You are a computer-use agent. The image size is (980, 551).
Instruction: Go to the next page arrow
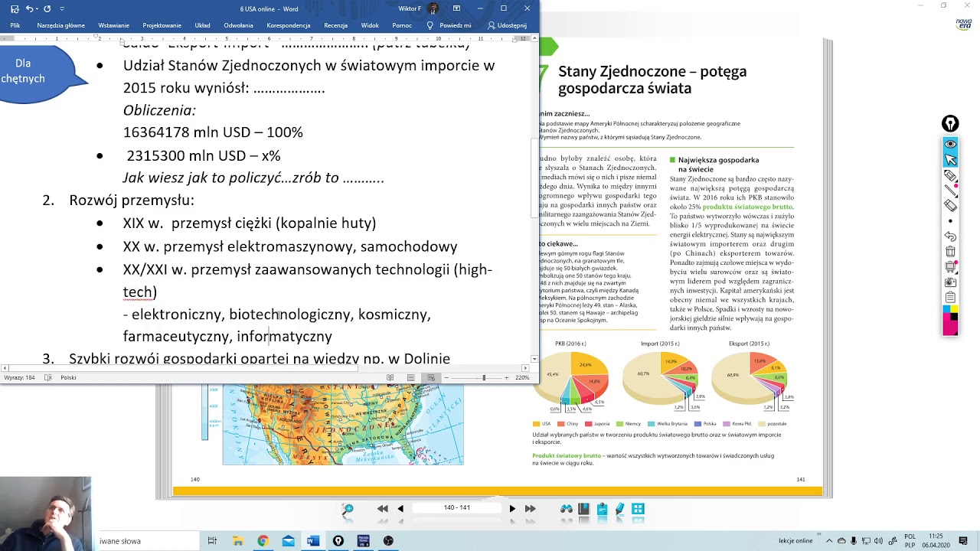click(x=512, y=508)
